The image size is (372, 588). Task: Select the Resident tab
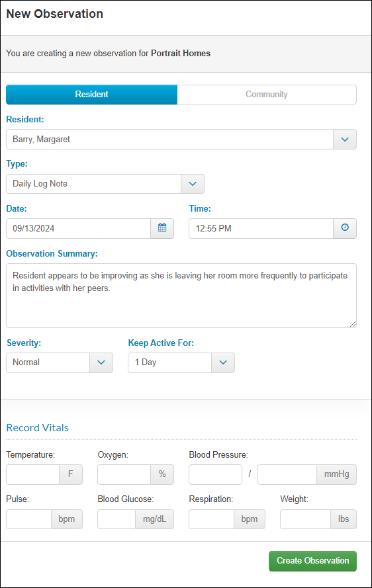[91, 95]
